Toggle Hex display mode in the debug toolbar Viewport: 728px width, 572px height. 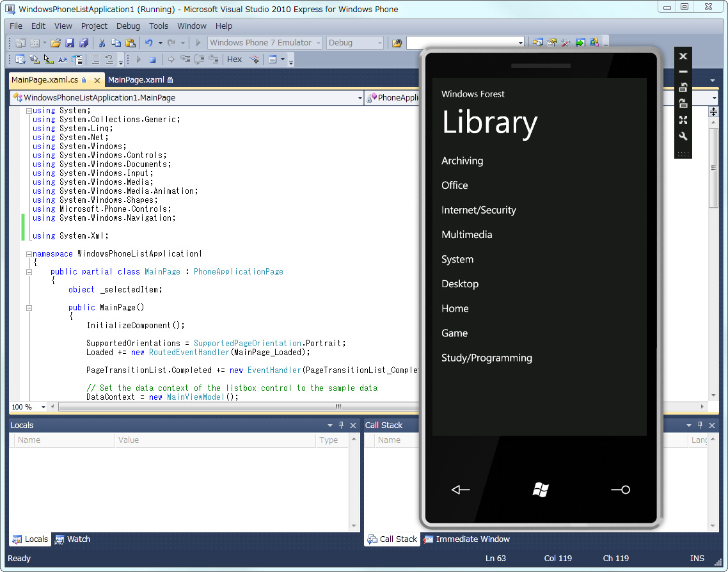(234, 59)
